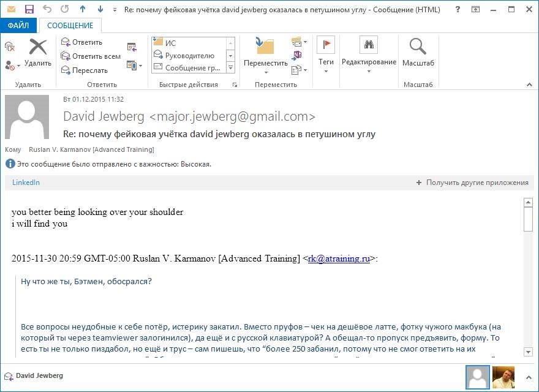This screenshot has width=539, height=392.
Task: Save the message using the floppy disk icon
Action: [x=29, y=9]
